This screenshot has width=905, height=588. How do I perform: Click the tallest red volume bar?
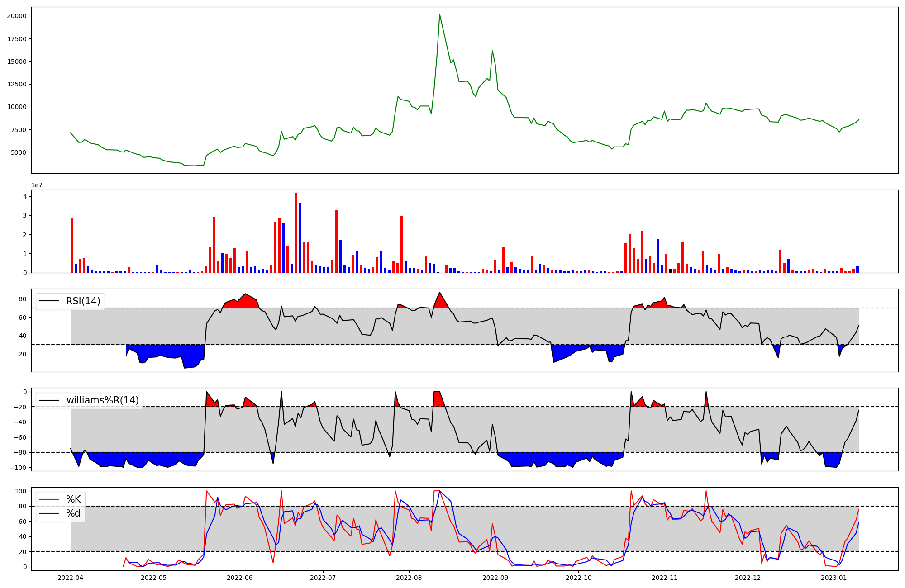295,233
